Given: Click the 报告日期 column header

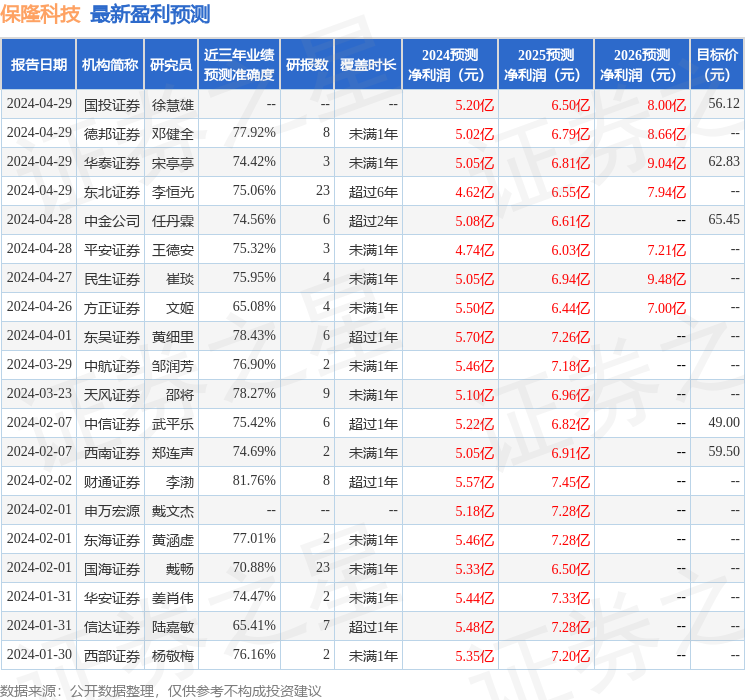Looking at the screenshot, I should pos(38,64).
